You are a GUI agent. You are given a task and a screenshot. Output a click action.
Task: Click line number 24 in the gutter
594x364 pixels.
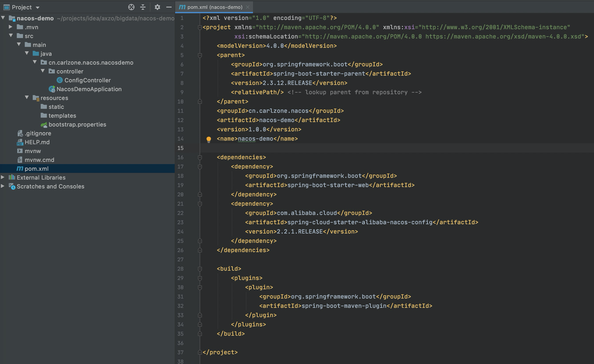click(x=180, y=232)
